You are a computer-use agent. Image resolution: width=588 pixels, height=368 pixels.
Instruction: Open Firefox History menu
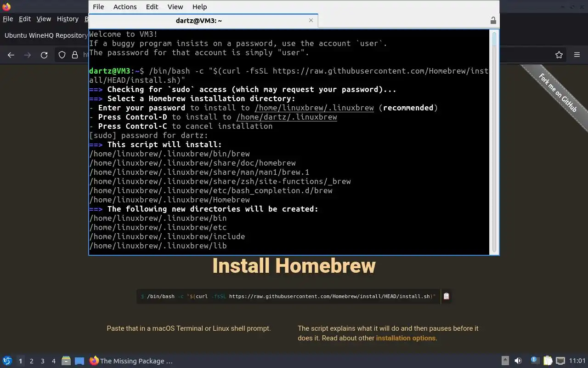pyautogui.click(x=68, y=19)
